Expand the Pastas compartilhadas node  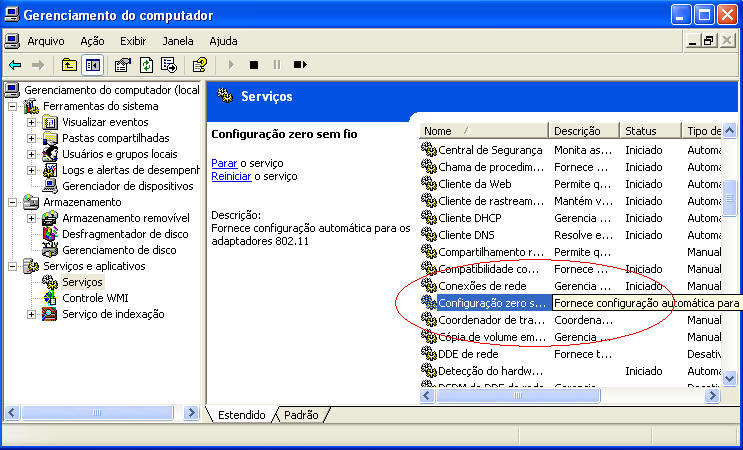pos(31,138)
